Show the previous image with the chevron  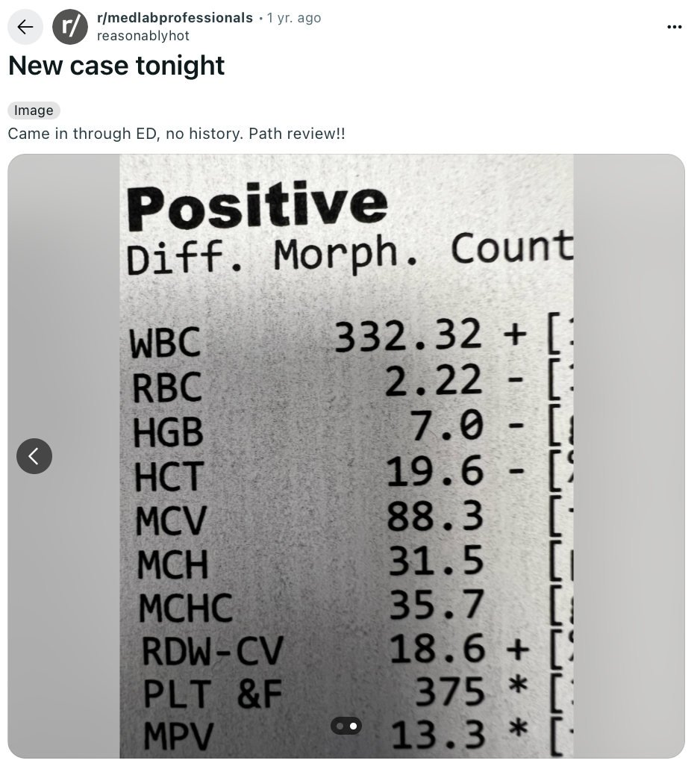point(34,456)
